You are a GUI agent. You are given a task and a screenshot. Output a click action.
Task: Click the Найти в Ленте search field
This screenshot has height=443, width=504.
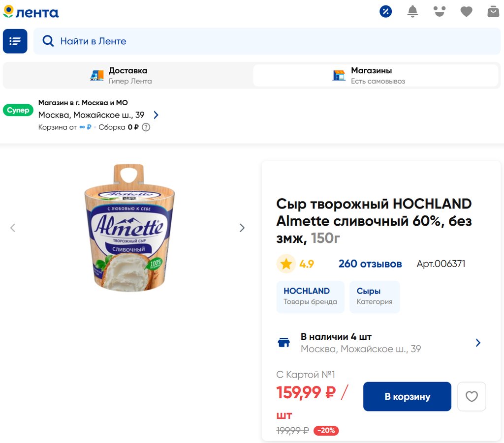[x=267, y=41]
